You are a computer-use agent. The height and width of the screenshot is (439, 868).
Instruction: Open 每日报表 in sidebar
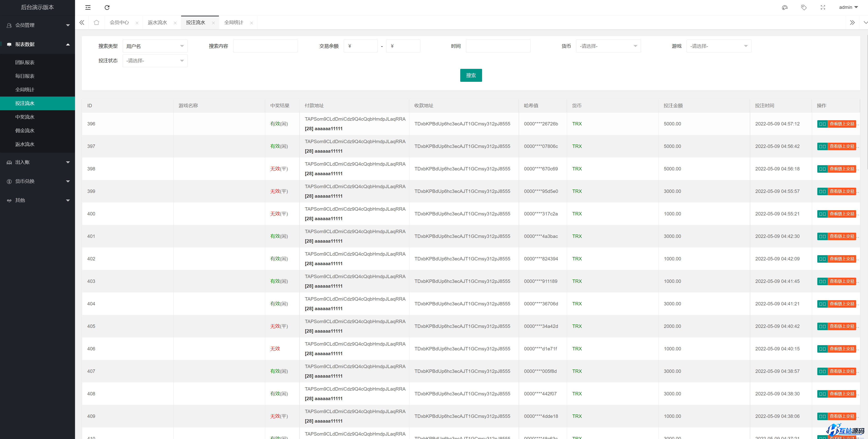tap(38, 76)
